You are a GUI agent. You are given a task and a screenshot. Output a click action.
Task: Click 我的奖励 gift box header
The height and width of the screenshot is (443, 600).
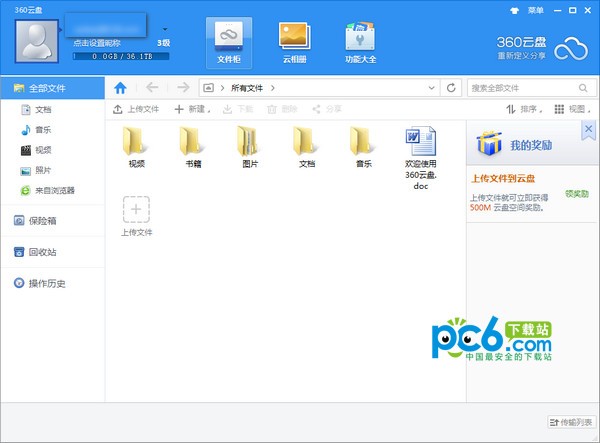click(514, 144)
